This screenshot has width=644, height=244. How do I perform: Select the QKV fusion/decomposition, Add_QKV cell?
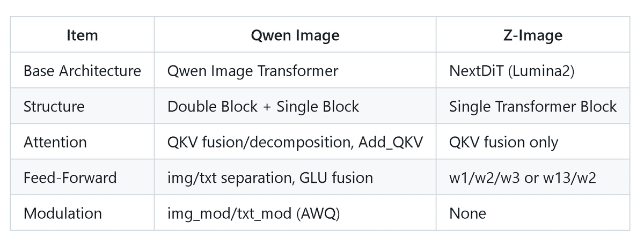tap(294, 142)
